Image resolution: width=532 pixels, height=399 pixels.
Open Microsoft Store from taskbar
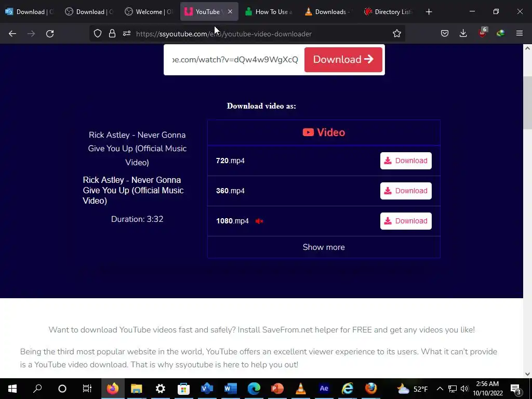pos(183,389)
